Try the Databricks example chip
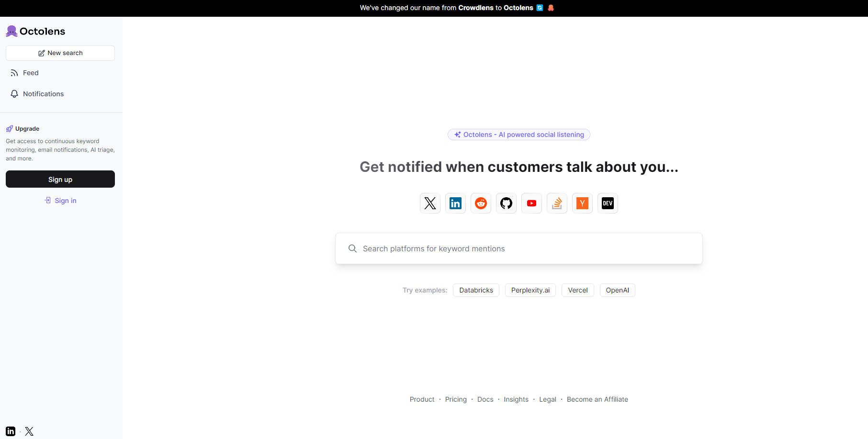 [x=476, y=290]
